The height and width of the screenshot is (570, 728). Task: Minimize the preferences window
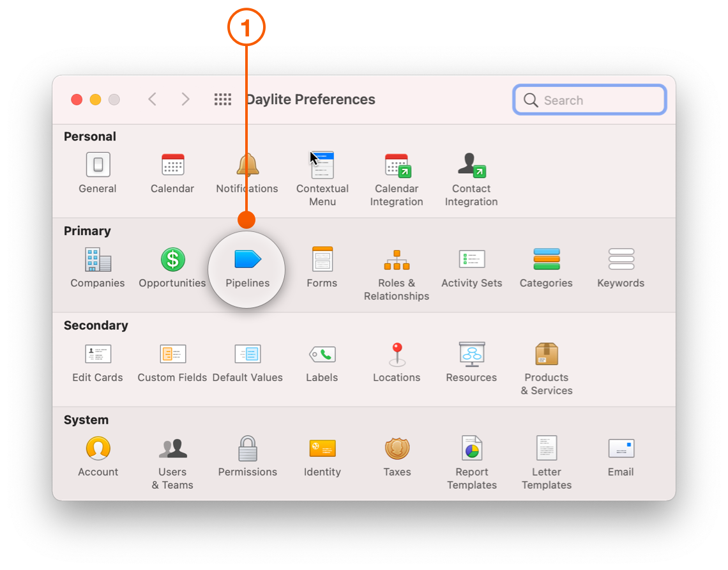(x=96, y=100)
